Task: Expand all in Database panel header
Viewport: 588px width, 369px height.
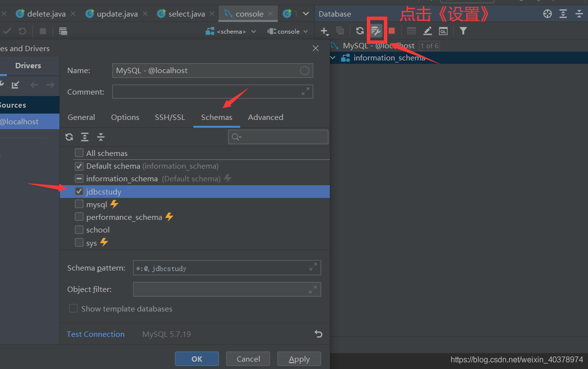Action: (x=563, y=14)
